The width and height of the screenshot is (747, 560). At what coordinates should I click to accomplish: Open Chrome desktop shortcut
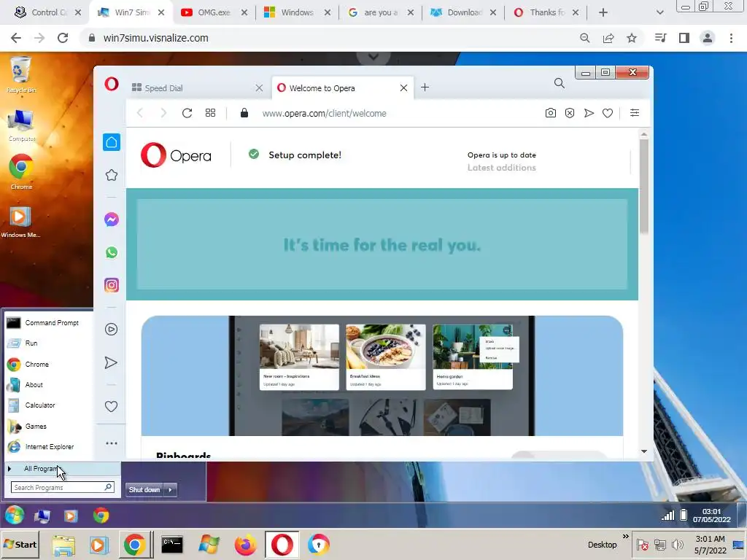pos(21,172)
